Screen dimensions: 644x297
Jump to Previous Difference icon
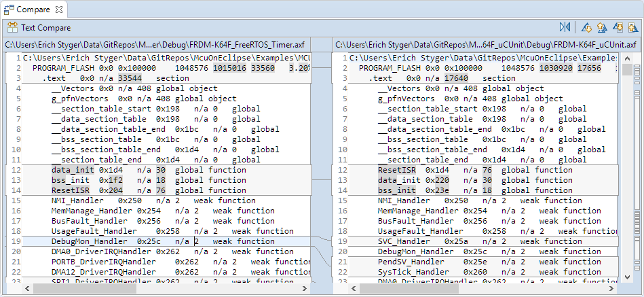pos(601,28)
